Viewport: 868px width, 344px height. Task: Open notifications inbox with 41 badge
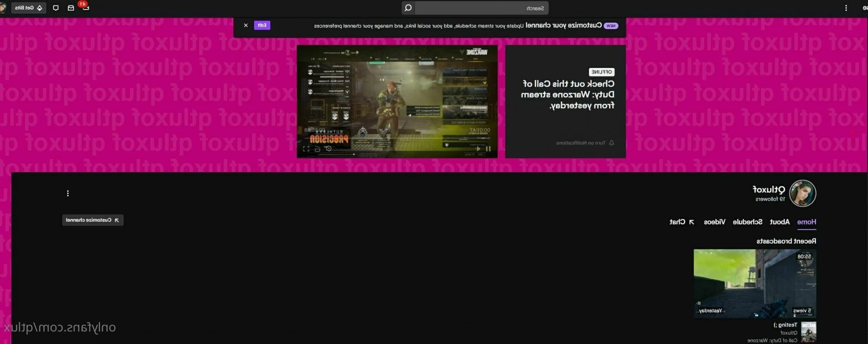point(85,6)
